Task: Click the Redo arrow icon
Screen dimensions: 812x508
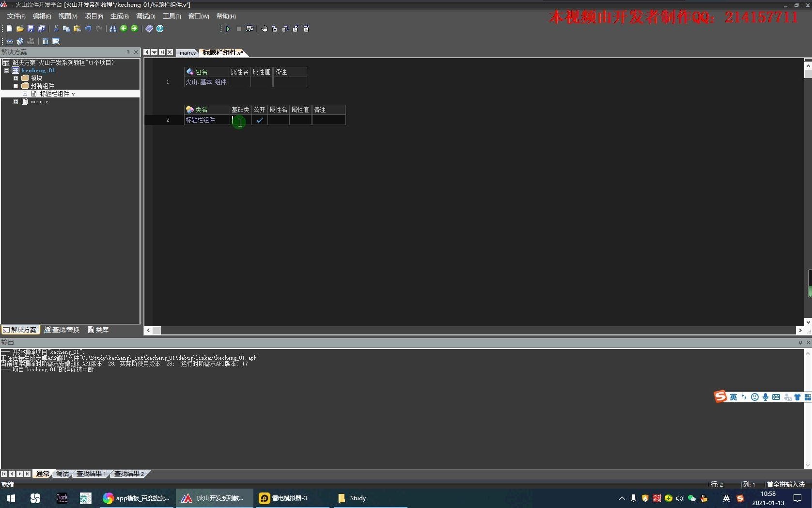Action: pos(99,29)
